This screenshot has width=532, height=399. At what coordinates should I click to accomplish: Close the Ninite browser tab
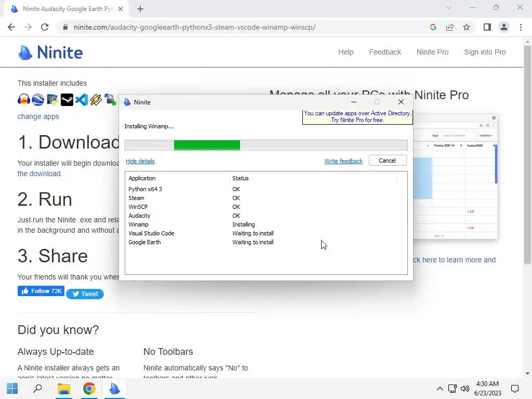121,9
